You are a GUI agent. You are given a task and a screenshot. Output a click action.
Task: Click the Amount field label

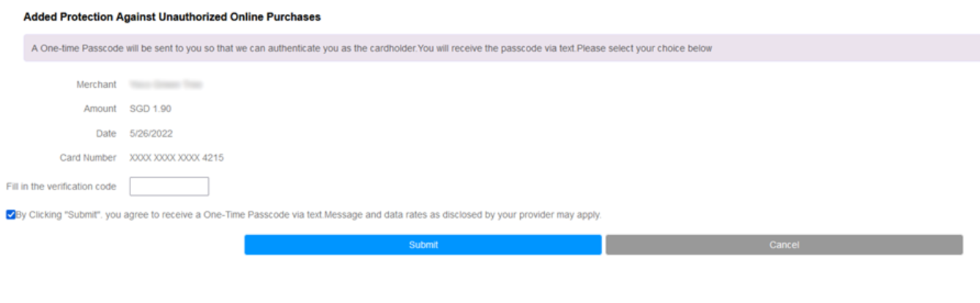[100, 109]
